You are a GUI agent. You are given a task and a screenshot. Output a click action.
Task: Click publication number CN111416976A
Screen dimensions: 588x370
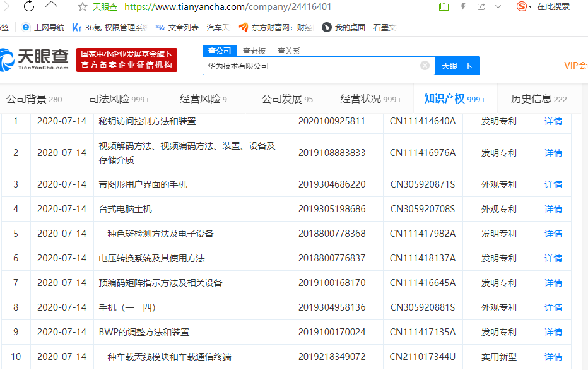tap(423, 153)
